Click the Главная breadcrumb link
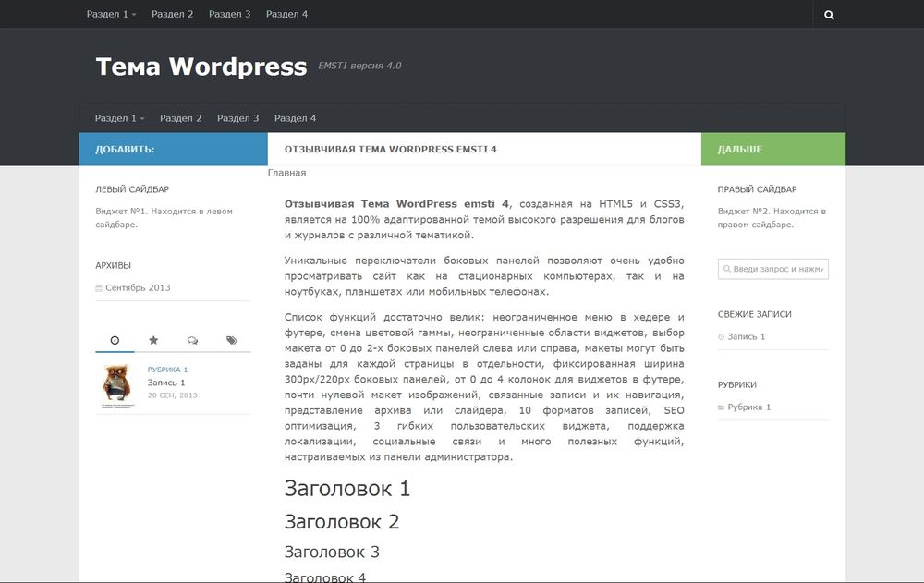Screen dimensions: 924x583 (x=286, y=173)
